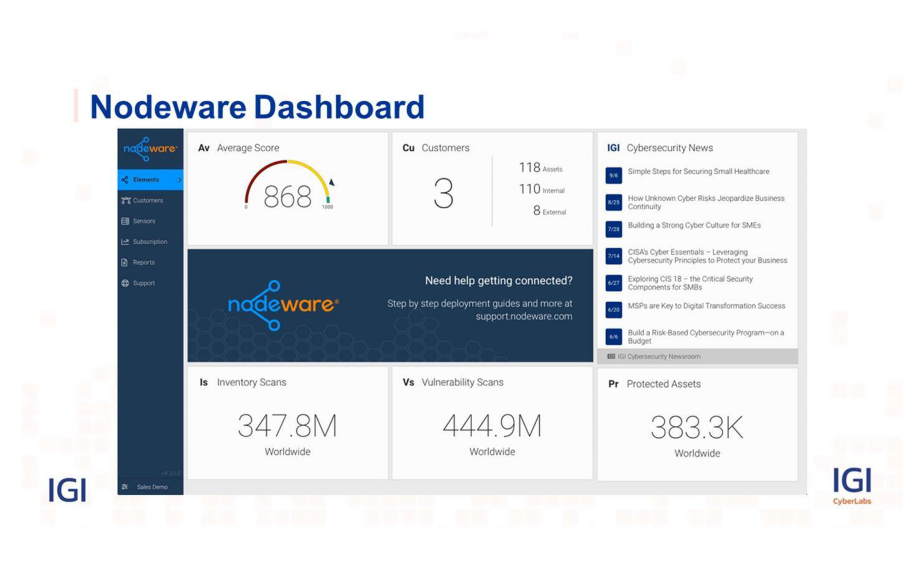Click the Support globe icon

(x=125, y=283)
